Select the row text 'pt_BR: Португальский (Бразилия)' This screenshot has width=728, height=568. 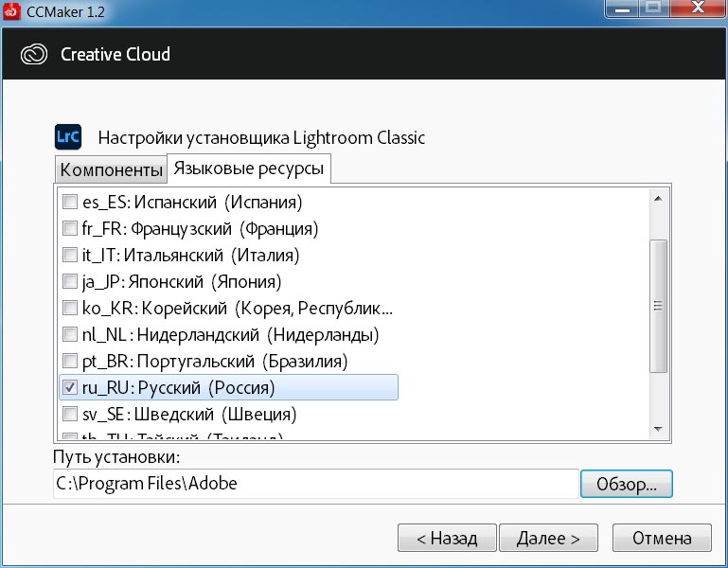pos(215,361)
